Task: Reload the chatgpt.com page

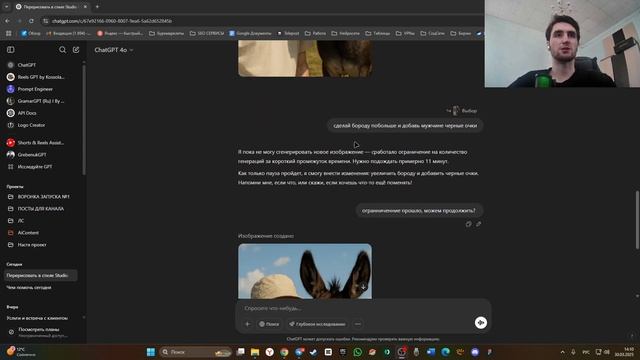Action: coord(31,21)
